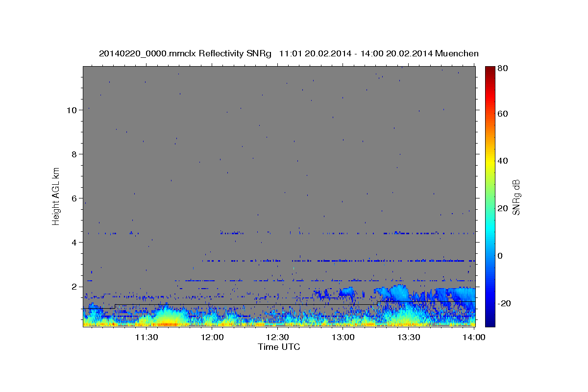
Task: Click the dark red top of the colorbar
Action: pos(490,70)
